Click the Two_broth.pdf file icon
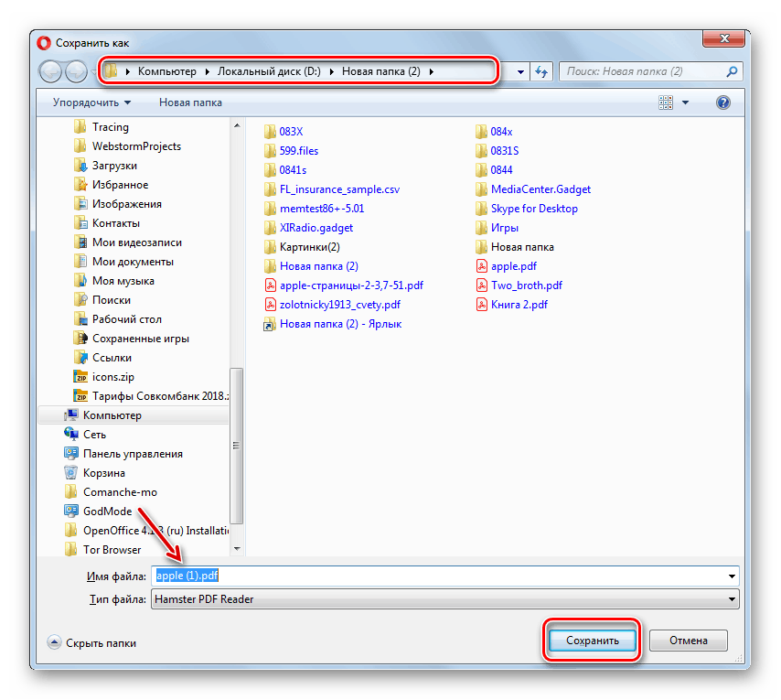Viewport: 781px width, 700px height. pyautogui.click(x=482, y=285)
